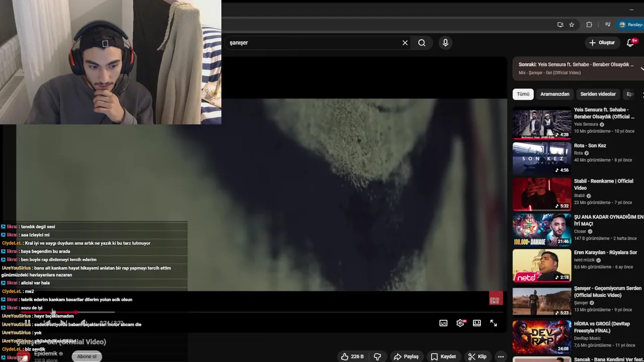Open the Stabil - Reenkarne thumbnail
The width and height of the screenshot is (644, 362).
542,194
